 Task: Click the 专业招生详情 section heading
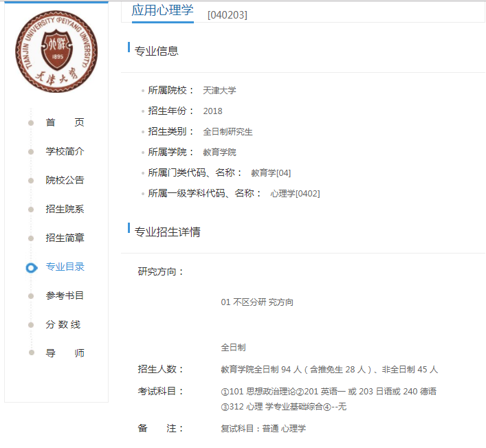click(x=167, y=232)
